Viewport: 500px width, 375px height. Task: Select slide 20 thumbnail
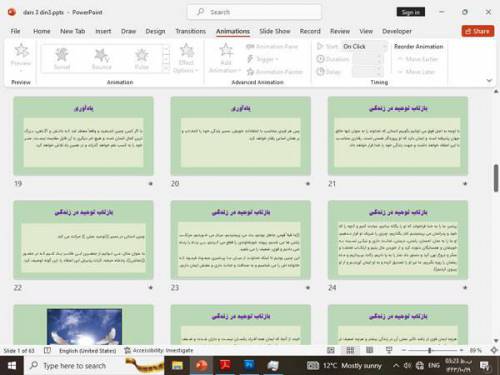(241, 136)
